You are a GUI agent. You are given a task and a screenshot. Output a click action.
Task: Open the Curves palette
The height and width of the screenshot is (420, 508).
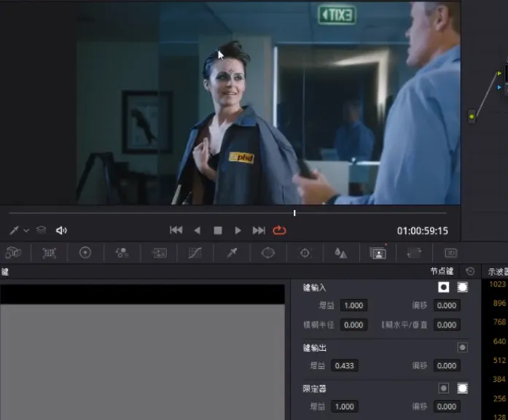tap(195, 253)
